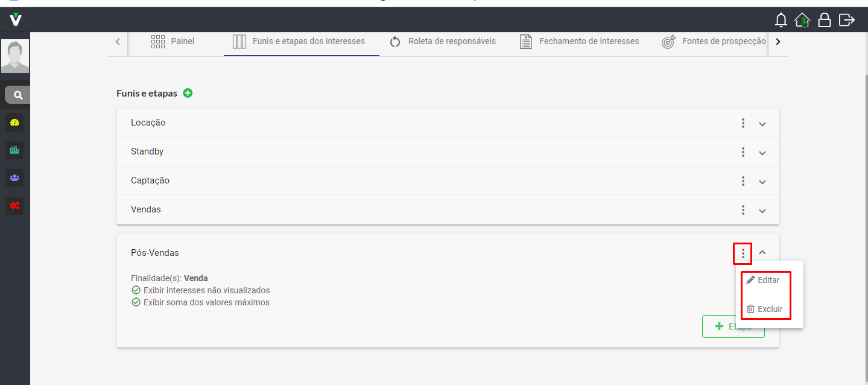Open the notifications bell
Screen dimensions: 868x385
click(x=781, y=20)
